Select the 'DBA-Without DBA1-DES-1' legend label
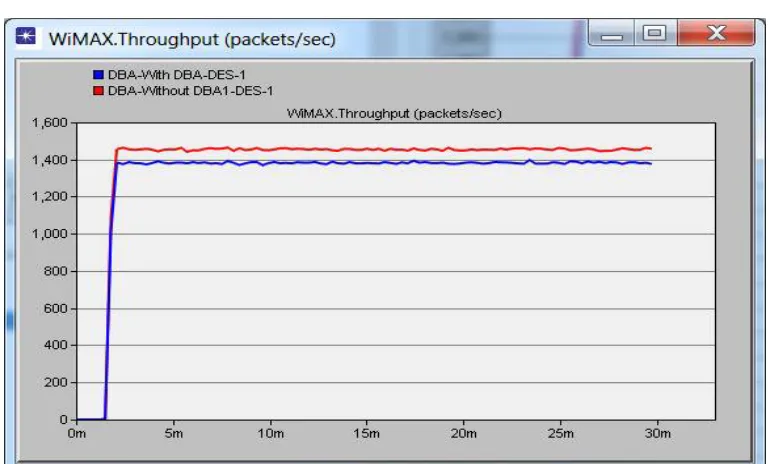 click(x=191, y=91)
